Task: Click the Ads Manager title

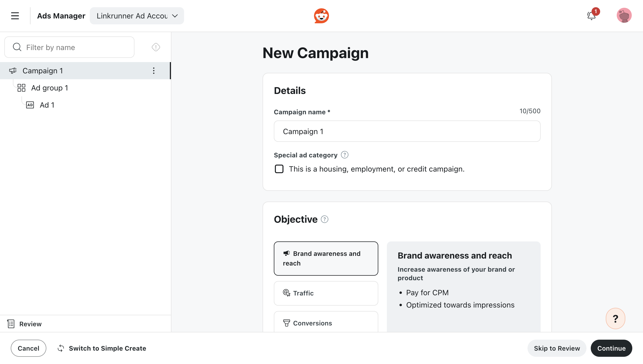Action: [61, 16]
